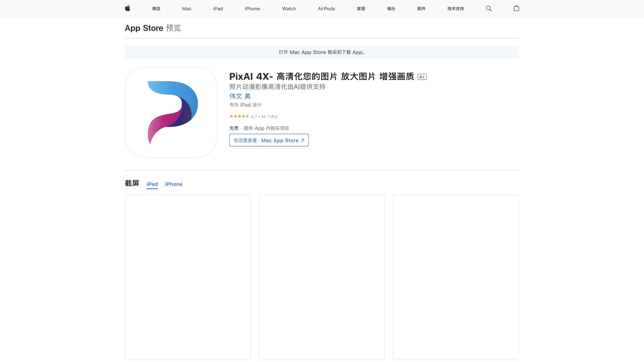Open the search magnifier icon
Viewport: 644px width, 362px height.
tap(488, 8)
